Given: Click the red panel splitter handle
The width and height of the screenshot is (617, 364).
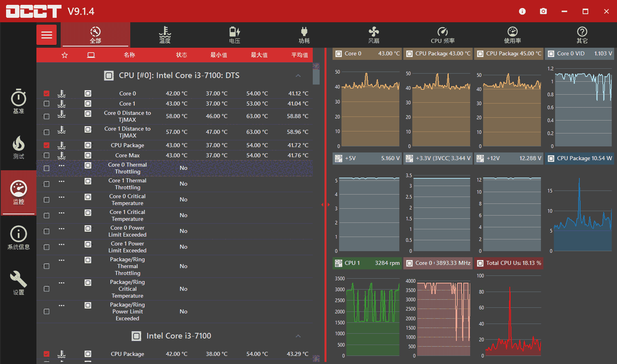Looking at the screenshot, I should click(x=325, y=205).
